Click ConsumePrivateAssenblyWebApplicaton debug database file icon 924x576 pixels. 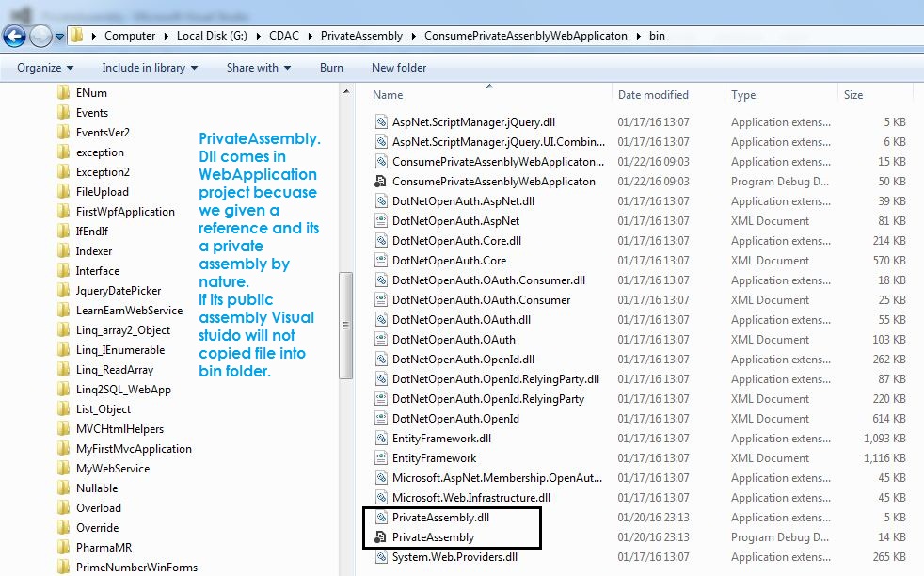pyautogui.click(x=381, y=182)
